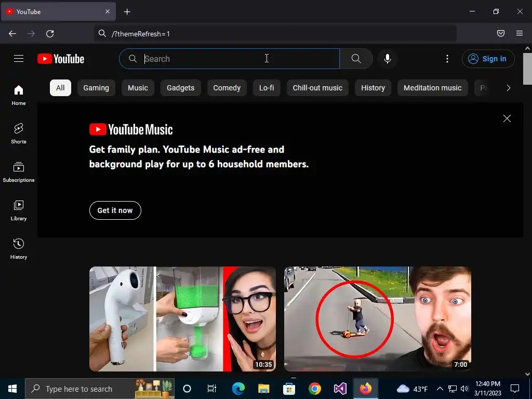Select the Gadgets category chip
This screenshot has width=532, height=399.
coord(180,88)
